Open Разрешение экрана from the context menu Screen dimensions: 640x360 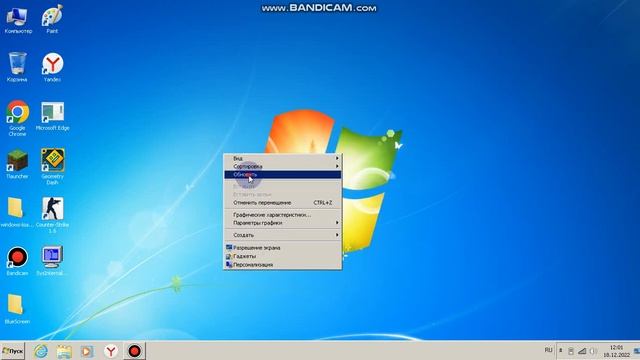282,248
